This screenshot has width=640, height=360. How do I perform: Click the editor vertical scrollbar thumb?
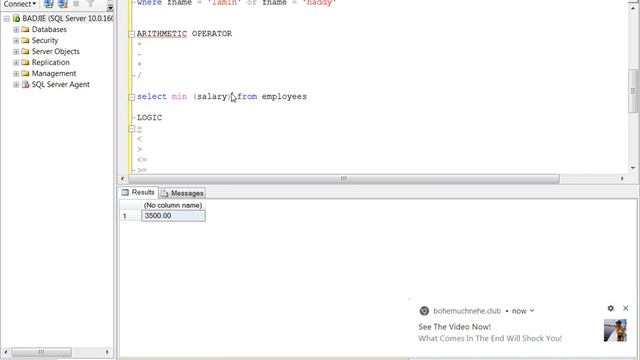633,91
